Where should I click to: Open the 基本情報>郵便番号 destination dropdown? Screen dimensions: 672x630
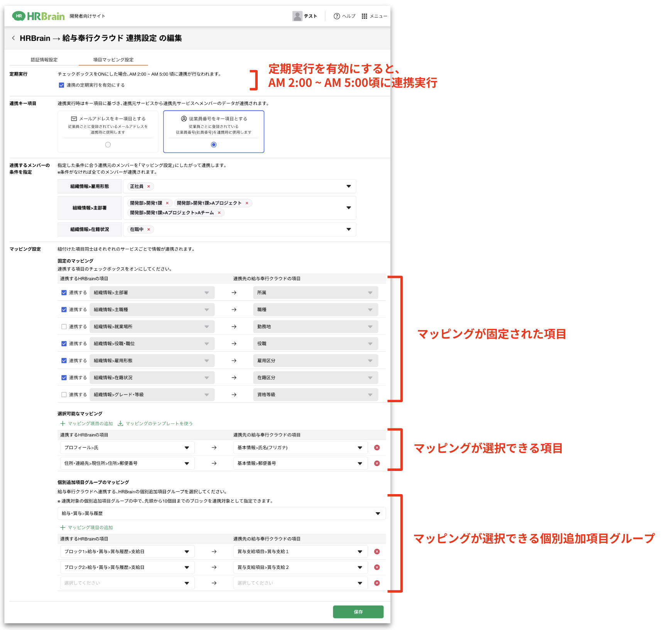[360, 463]
